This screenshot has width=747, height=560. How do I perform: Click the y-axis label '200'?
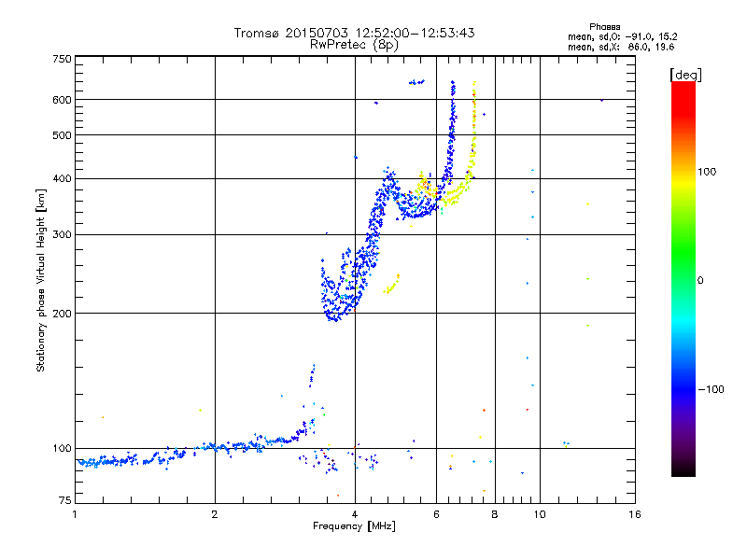click(x=62, y=314)
